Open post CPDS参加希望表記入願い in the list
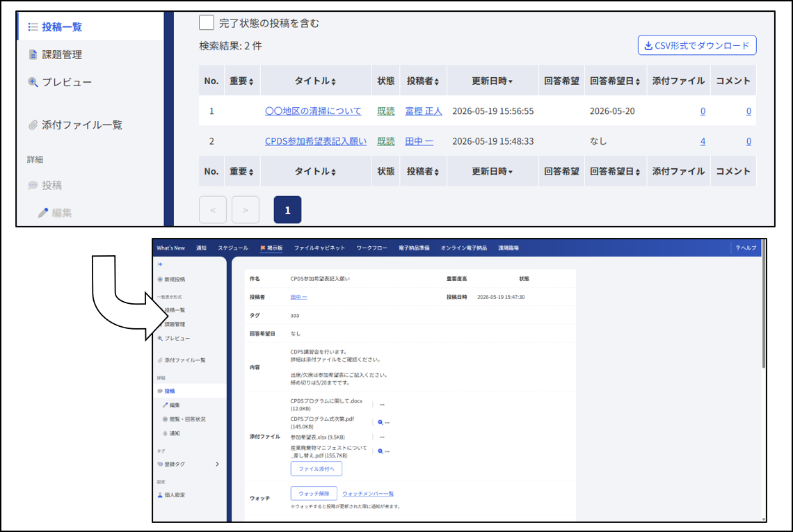This screenshot has width=793, height=532. [316, 141]
